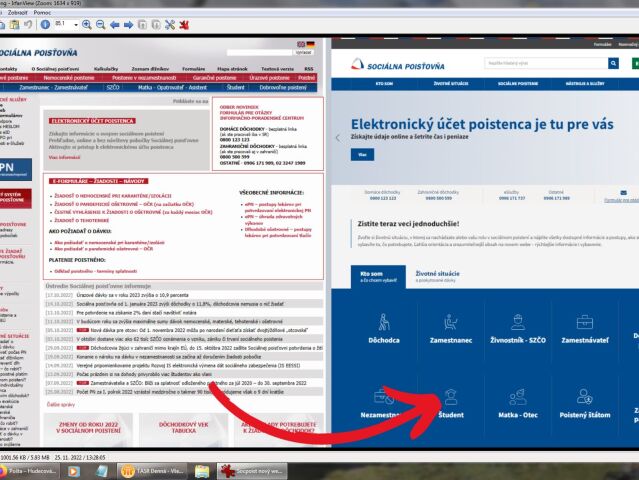Click the paste clipboard toolbar icon
This screenshot has width=639, height=480.
(x=15, y=25)
